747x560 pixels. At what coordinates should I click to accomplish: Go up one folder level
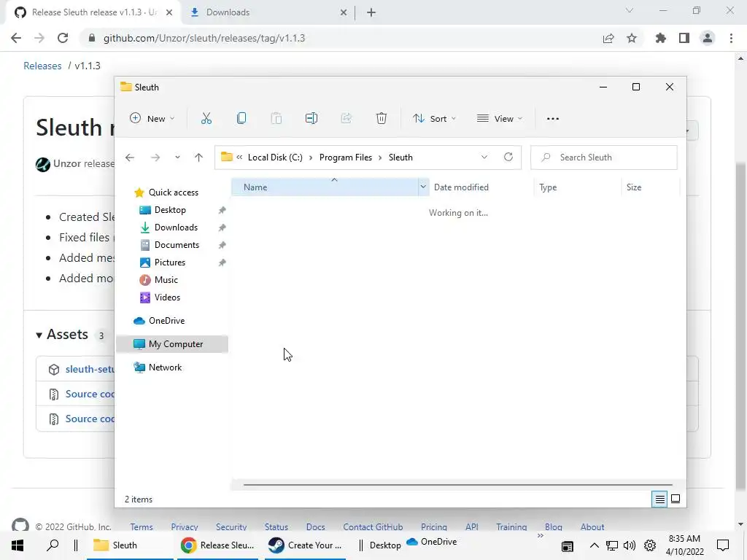198,157
